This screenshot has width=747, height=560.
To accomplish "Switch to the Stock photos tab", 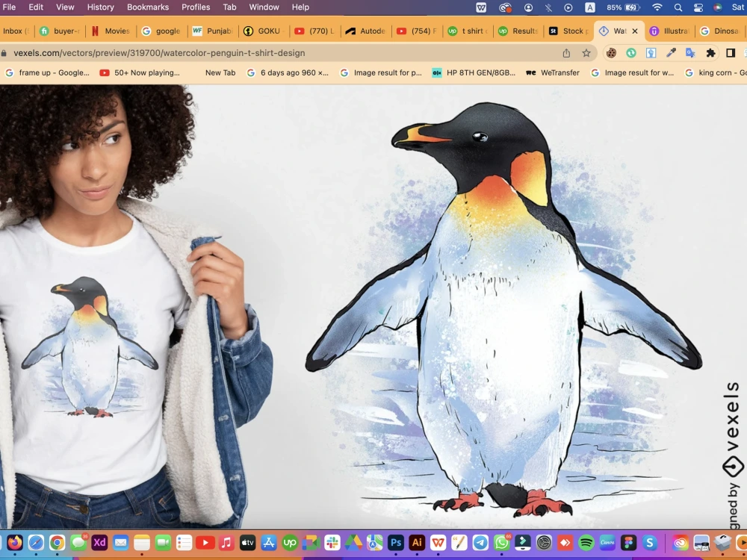I will pos(569,31).
